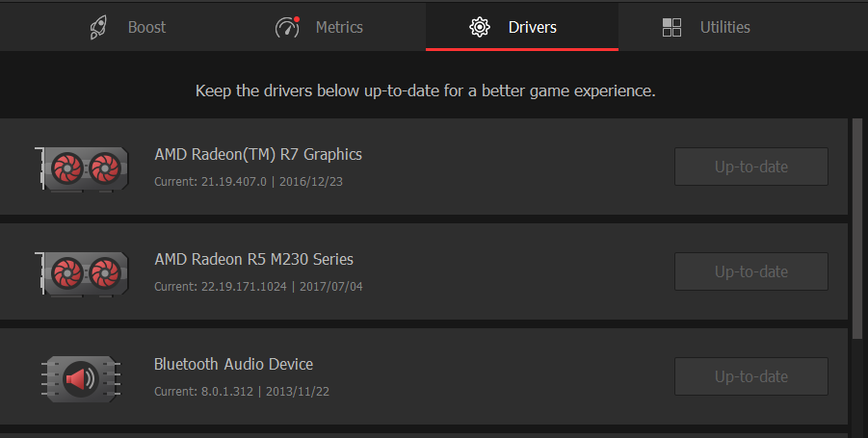Viewport: 868px width, 438px height.
Task: Click the Radeon R5 M230 graphics card icon
Action: coord(81,271)
